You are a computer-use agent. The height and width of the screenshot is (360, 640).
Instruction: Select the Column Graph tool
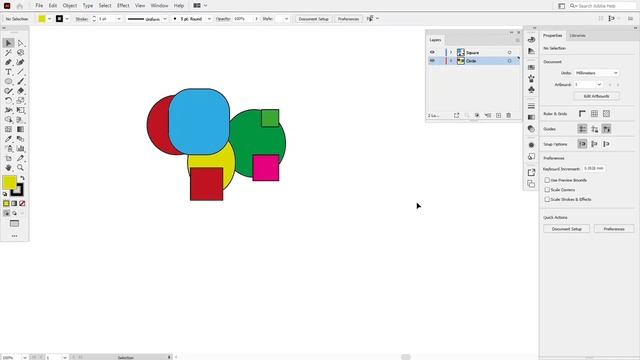[x=20, y=149]
